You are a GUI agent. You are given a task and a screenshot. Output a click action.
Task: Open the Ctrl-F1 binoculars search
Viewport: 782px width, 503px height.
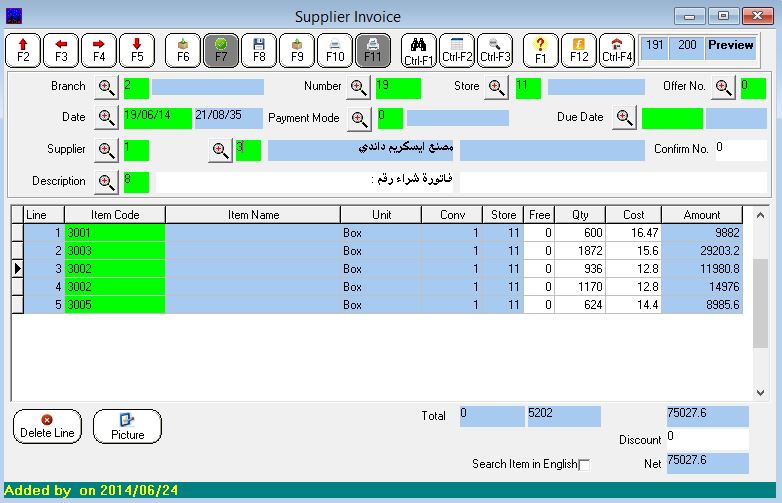click(x=419, y=50)
